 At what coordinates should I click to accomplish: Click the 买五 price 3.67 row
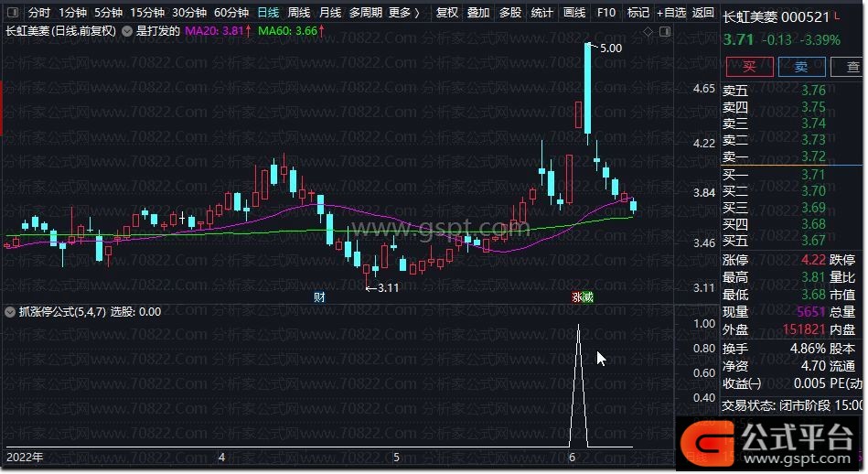tap(775, 241)
